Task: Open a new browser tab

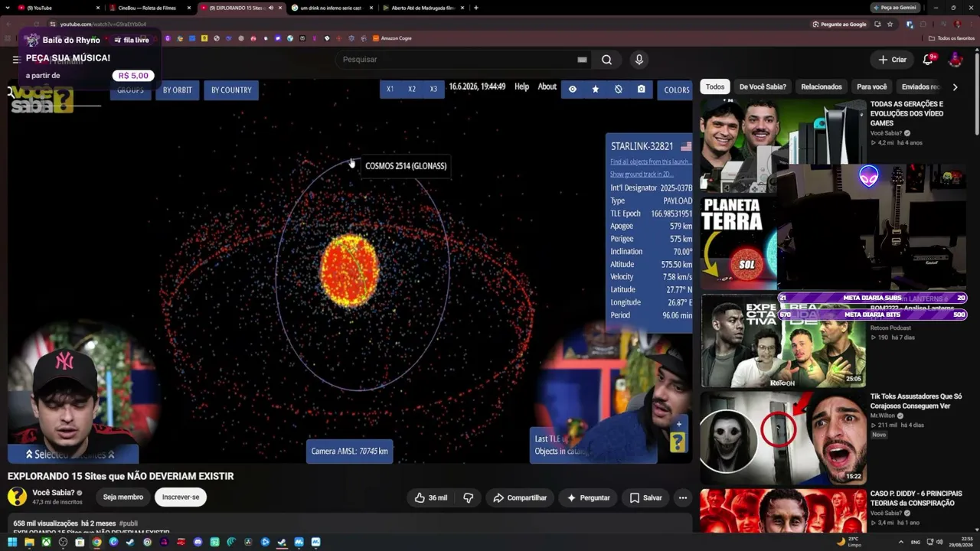Action: (x=476, y=8)
